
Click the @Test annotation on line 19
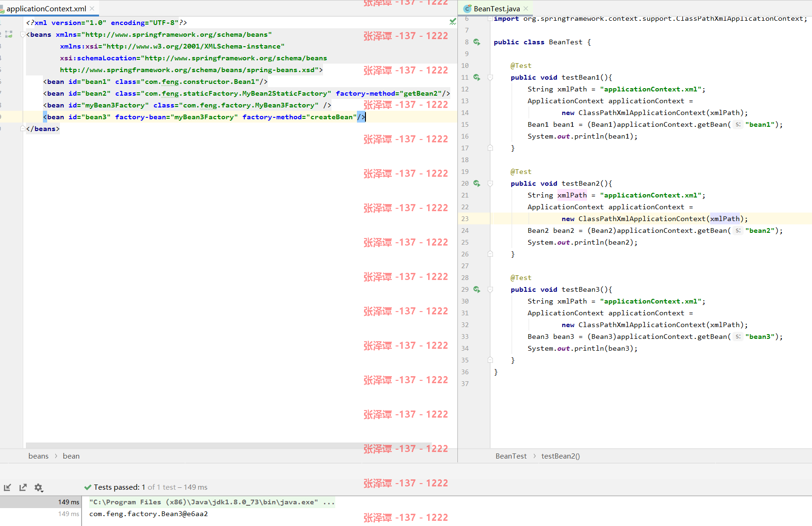click(x=521, y=172)
